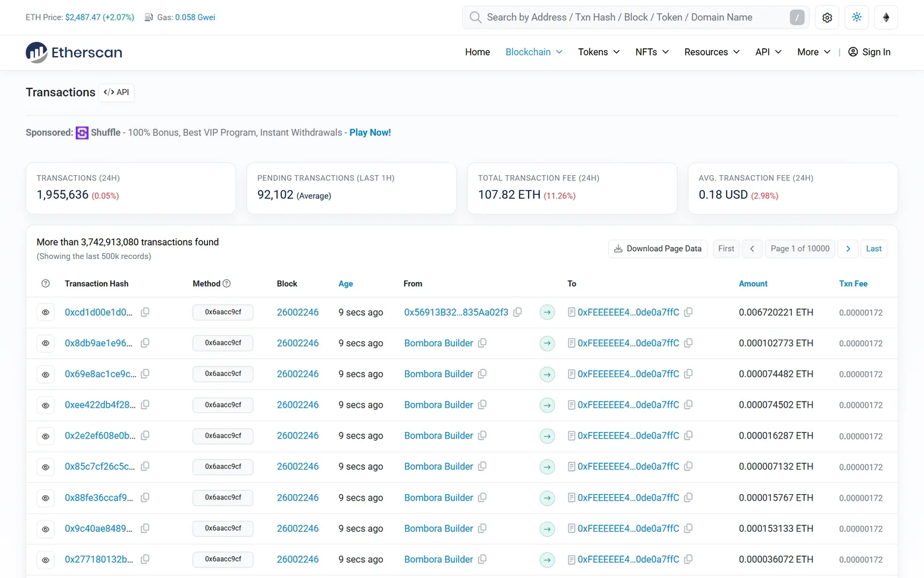Copy hash 0x9c40ae8489... to clipboard
This screenshot has height=578, width=924.
click(x=145, y=528)
